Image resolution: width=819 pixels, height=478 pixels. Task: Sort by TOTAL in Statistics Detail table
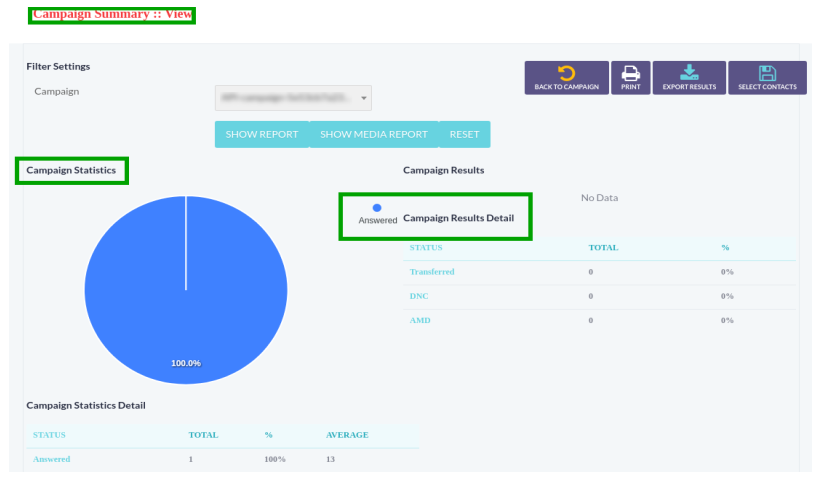(x=203, y=435)
